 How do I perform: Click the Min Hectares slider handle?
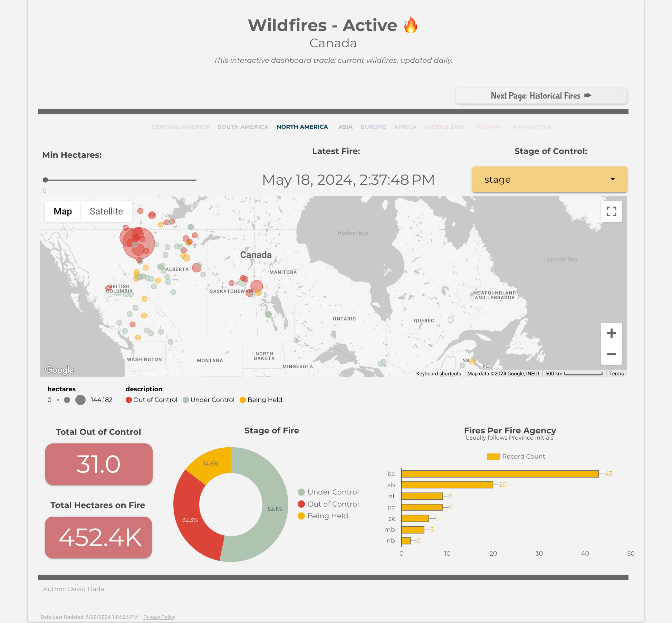pos(45,180)
